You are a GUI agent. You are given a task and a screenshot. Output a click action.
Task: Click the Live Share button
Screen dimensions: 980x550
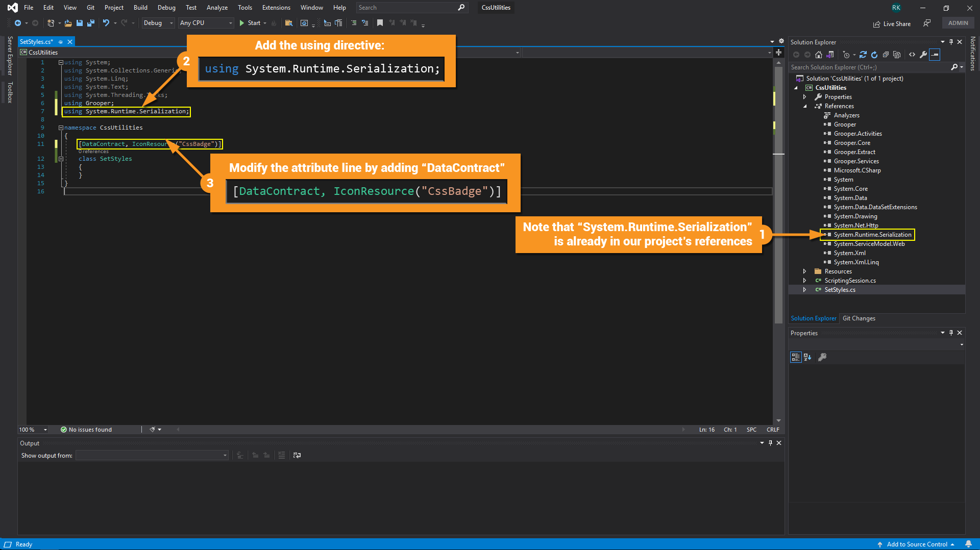click(892, 23)
